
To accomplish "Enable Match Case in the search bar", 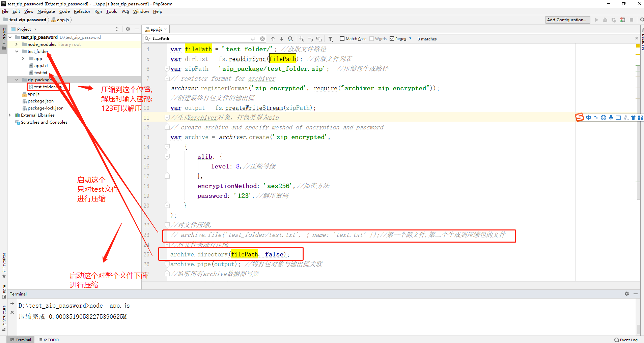I will point(342,38).
